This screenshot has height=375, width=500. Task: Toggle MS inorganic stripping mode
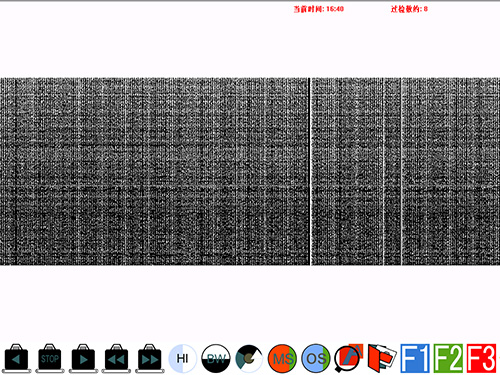(282, 358)
